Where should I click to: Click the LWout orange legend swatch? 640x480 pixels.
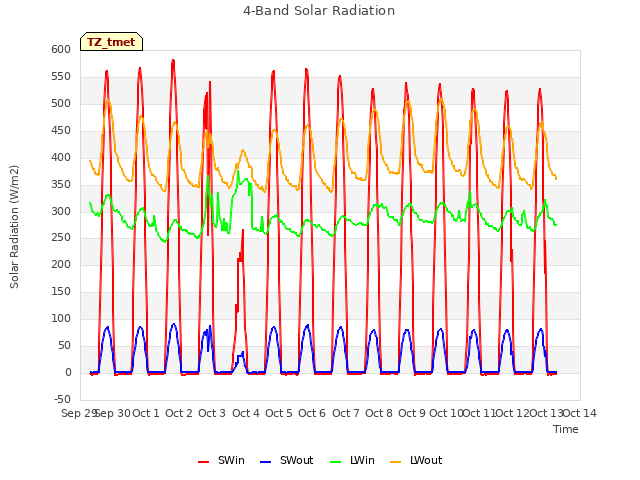click(x=396, y=462)
